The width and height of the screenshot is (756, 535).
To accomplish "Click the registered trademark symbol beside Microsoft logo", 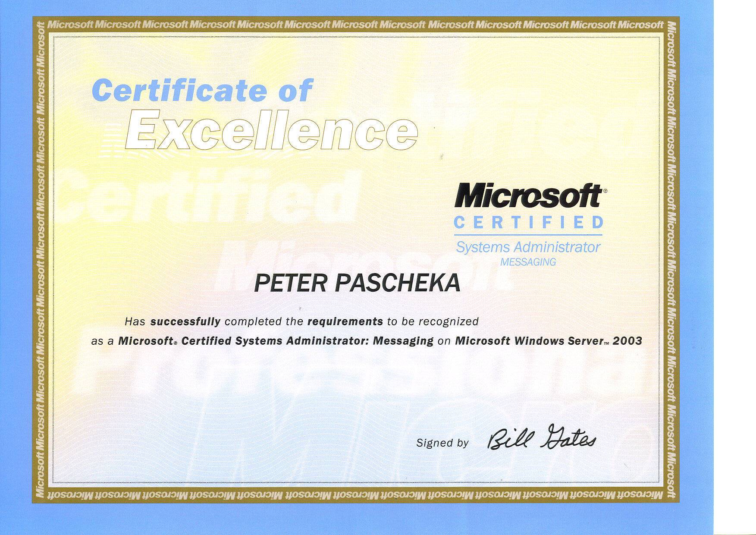I will (x=605, y=190).
